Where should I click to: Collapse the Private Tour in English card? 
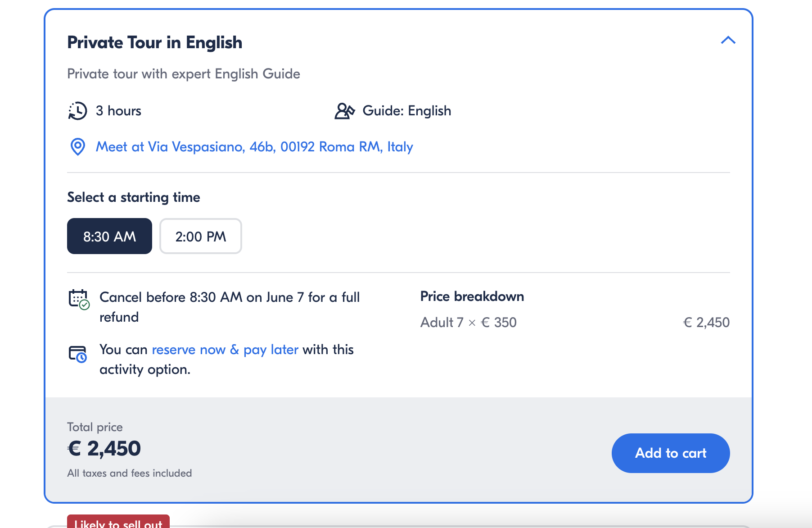pyautogui.click(x=728, y=40)
